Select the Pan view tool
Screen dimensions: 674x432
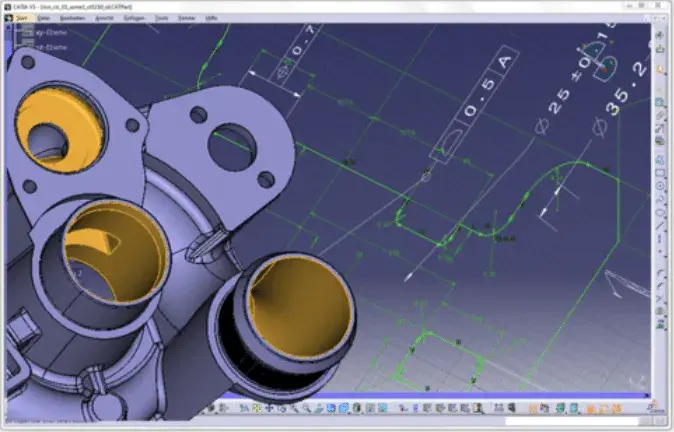click(x=269, y=408)
